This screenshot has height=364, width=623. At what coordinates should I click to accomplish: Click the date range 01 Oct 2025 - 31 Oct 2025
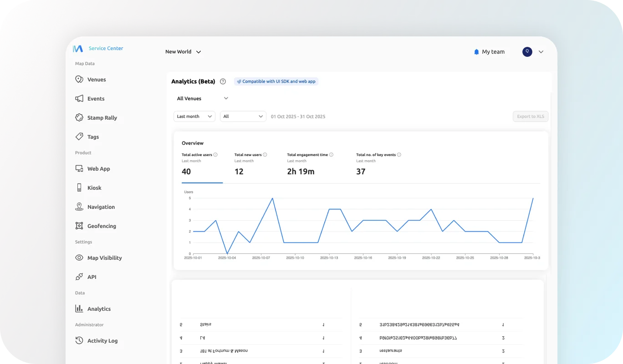298,116
